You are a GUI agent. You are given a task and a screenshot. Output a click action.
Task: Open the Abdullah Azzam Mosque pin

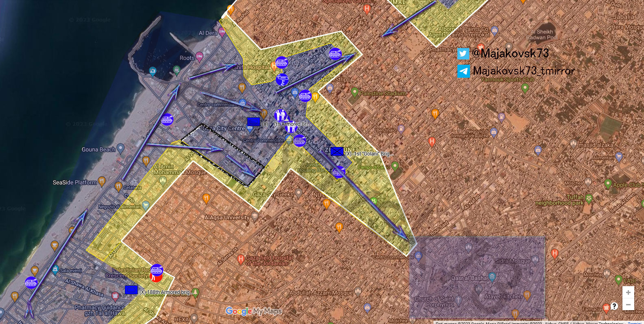(x=358, y=291)
